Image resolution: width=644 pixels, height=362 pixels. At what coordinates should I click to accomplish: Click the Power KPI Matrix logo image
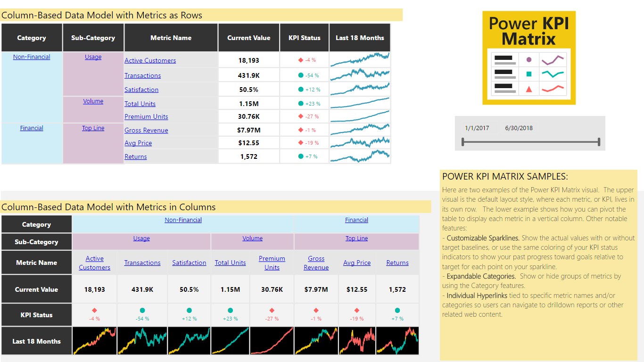point(528,58)
